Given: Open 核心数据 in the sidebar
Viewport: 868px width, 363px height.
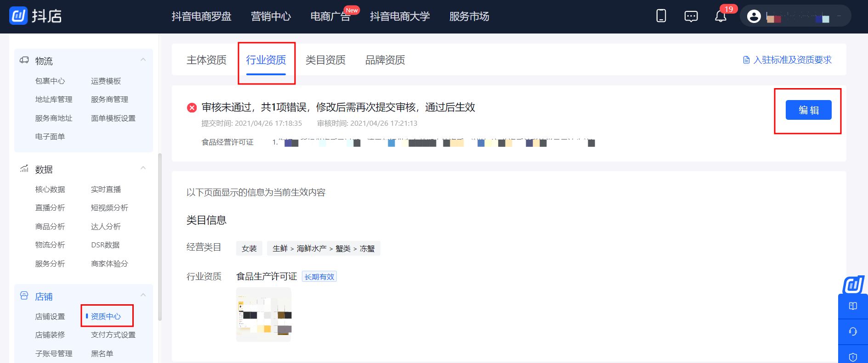Looking at the screenshot, I should [50, 189].
